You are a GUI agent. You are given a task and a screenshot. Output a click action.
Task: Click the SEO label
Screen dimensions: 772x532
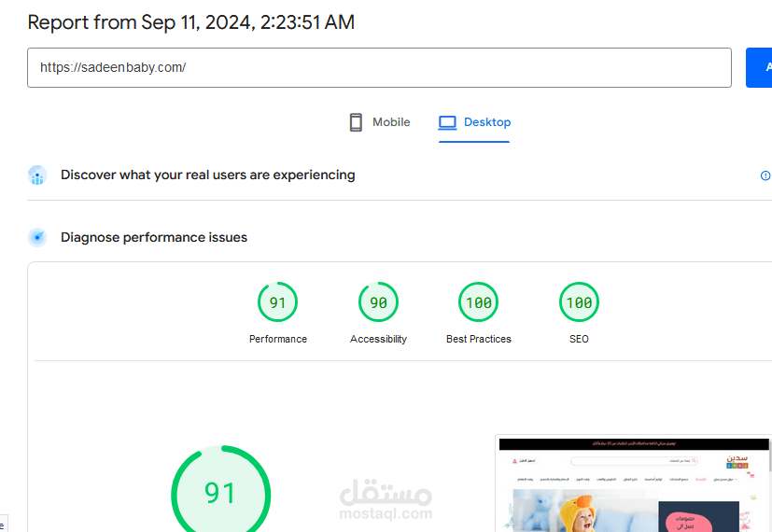click(x=579, y=339)
